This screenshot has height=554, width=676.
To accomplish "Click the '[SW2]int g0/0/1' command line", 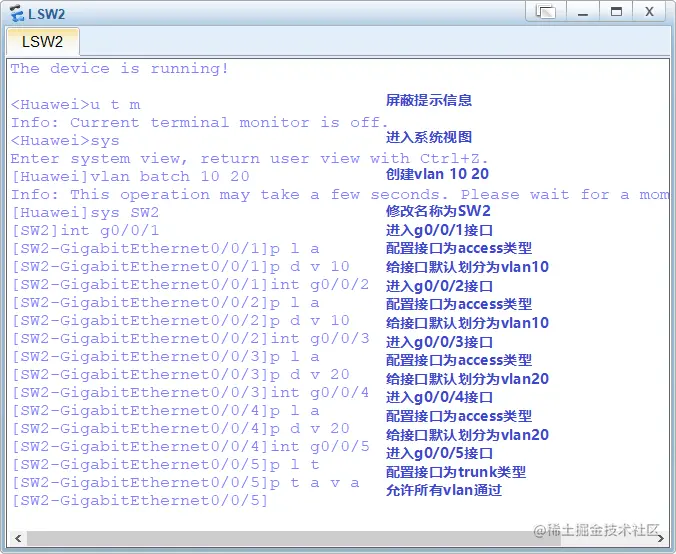I will [85, 231].
